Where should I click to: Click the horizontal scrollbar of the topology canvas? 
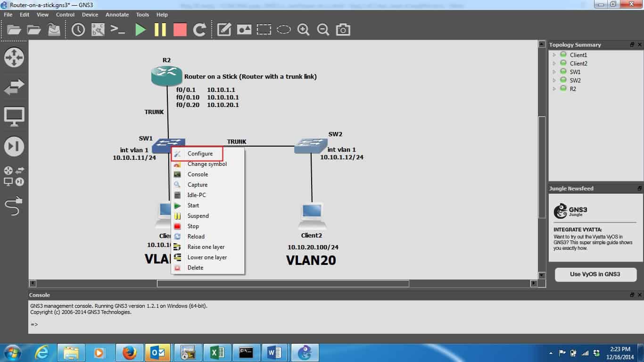coord(283,284)
